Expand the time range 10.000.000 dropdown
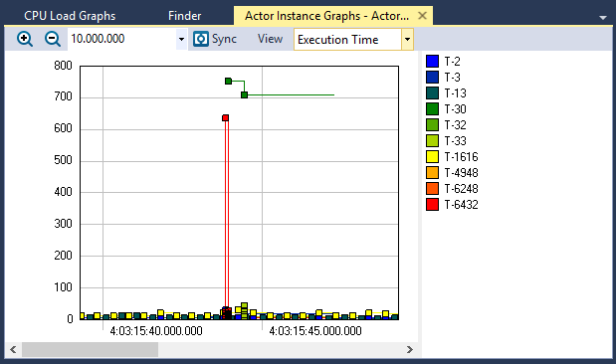 [181, 39]
